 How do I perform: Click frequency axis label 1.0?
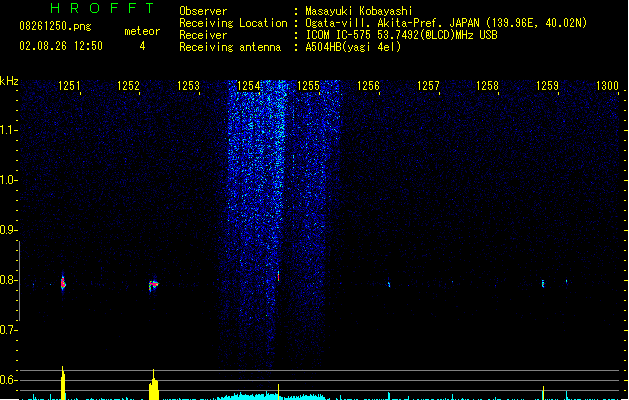click(x=8, y=180)
